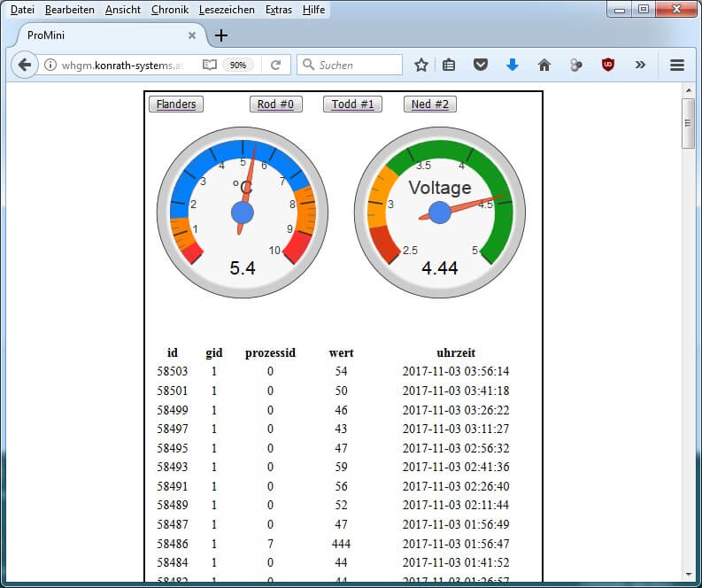Select the Todd #1 button
702x588 pixels.
[x=352, y=104]
